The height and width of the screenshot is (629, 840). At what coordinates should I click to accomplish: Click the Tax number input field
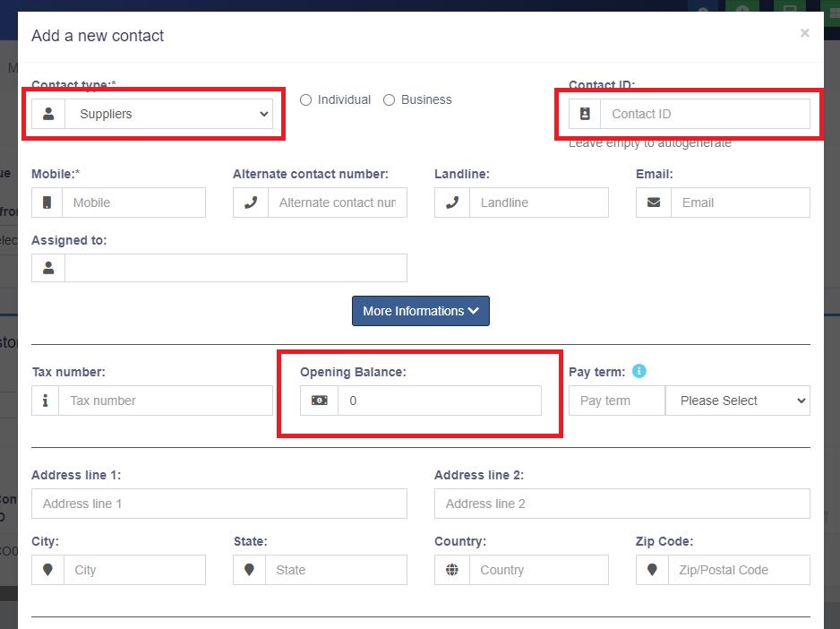coord(166,401)
